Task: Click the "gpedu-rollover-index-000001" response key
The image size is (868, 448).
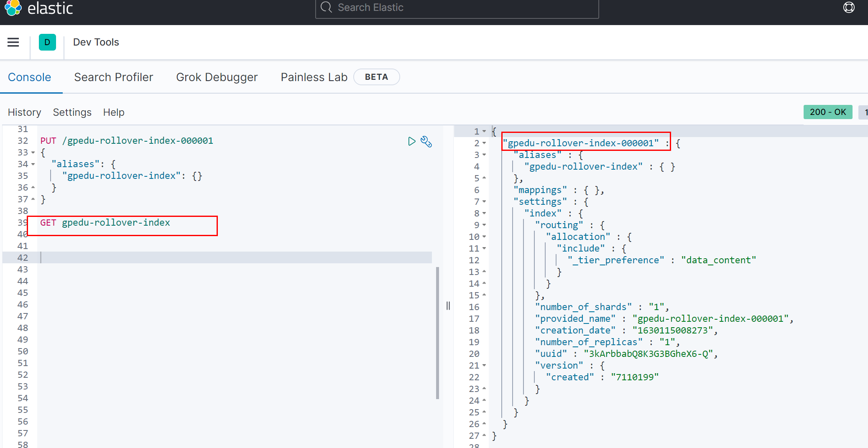Action: click(581, 143)
